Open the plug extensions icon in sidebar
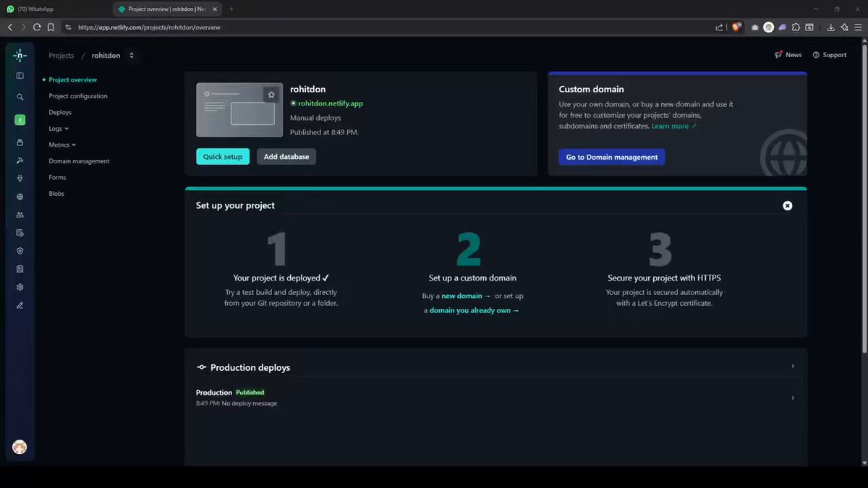 coord(20,178)
